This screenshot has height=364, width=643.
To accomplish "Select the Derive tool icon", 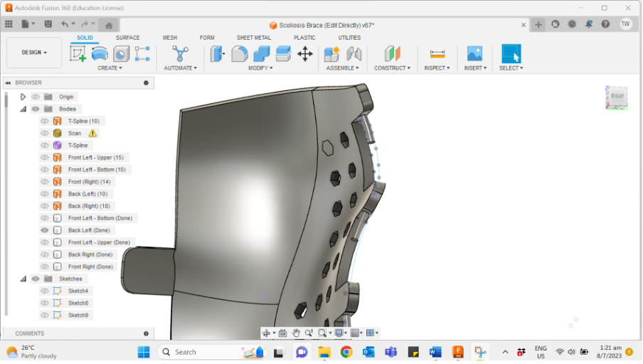I will click(122, 54).
